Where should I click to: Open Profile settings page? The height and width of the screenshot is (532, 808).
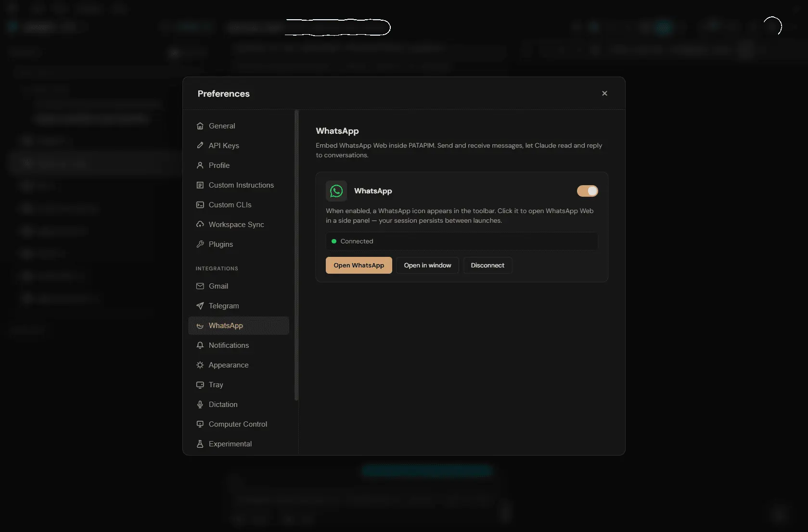[239, 165]
